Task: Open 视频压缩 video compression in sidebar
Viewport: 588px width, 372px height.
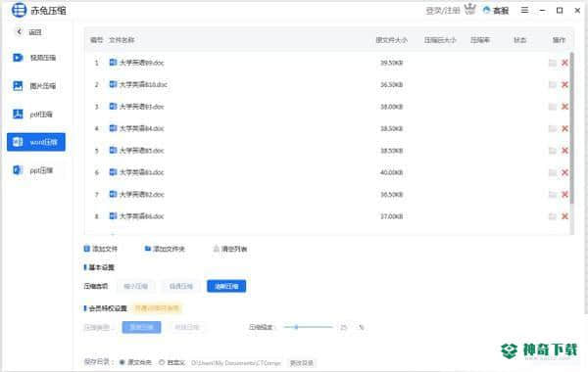Action: [35, 58]
